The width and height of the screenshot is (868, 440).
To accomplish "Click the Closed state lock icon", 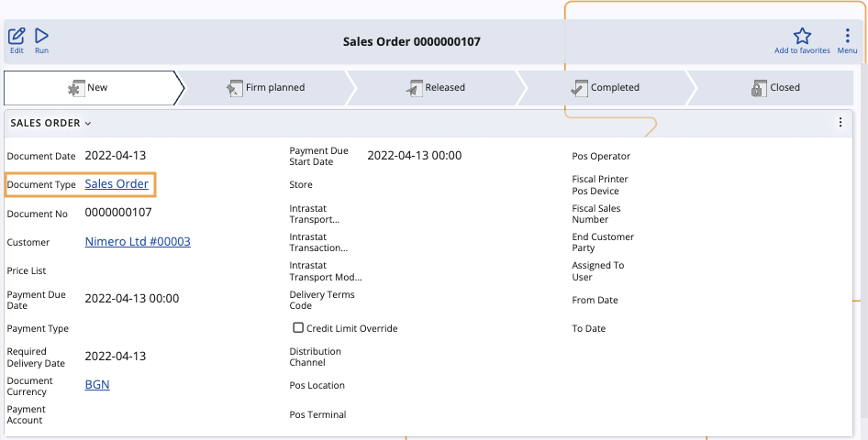I will coord(758,88).
